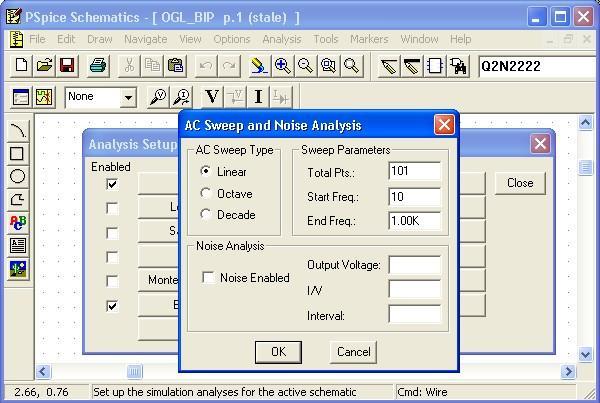Open the Tools menu
The image size is (600, 403).
(326, 39)
